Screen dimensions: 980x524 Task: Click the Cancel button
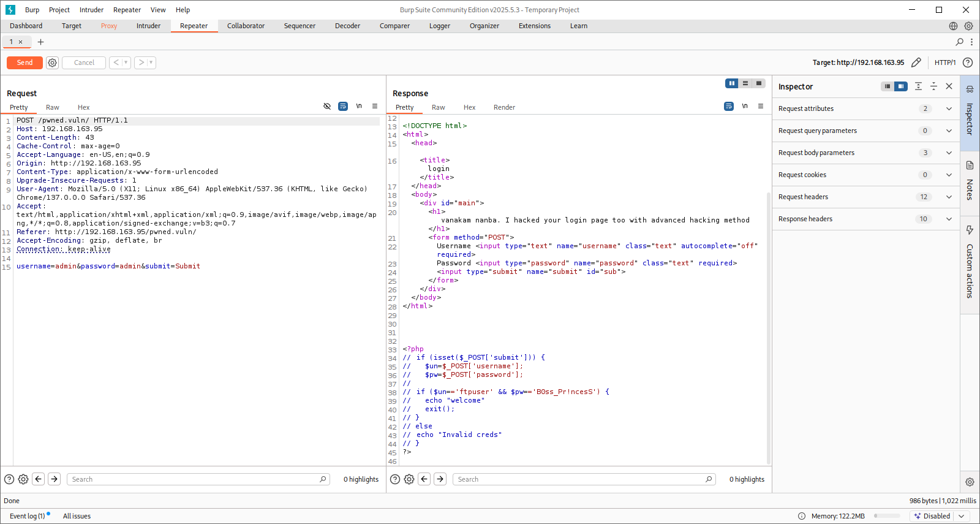(x=84, y=63)
